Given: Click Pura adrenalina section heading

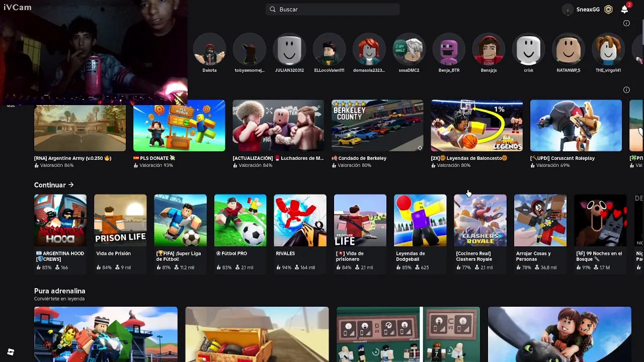Looking at the screenshot, I should [x=59, y=291].
